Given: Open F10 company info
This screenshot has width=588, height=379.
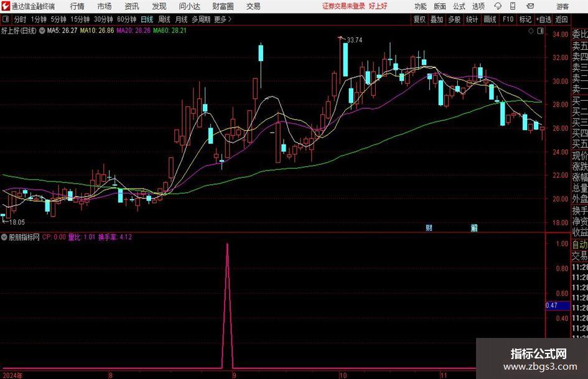Looking at the screenshot, I should (508, 19).
